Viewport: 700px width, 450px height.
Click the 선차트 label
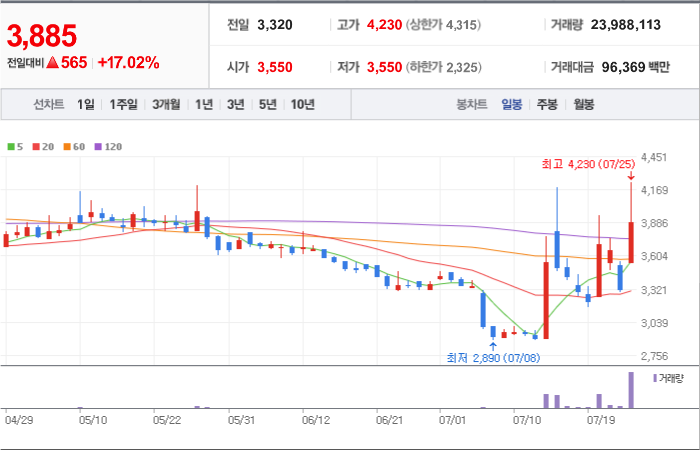point(49,104)
